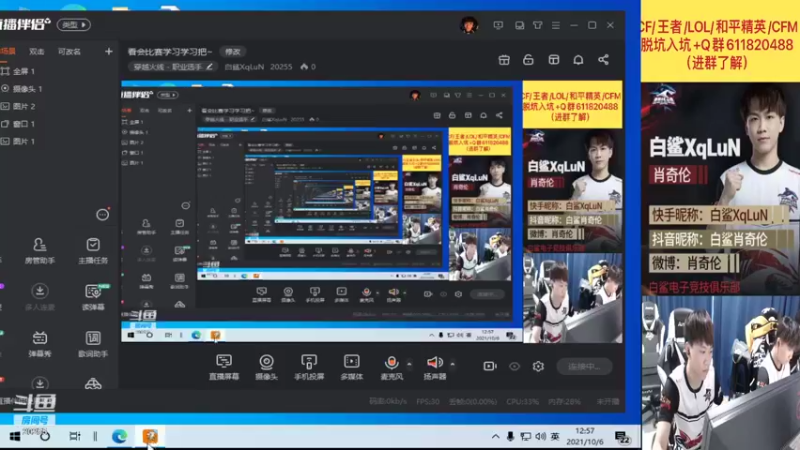Image resolution: width=800 pixels, height=450 pixels.
Task: Click the 丢帧:0(0.00%) status text
Action: coord(473,402)
